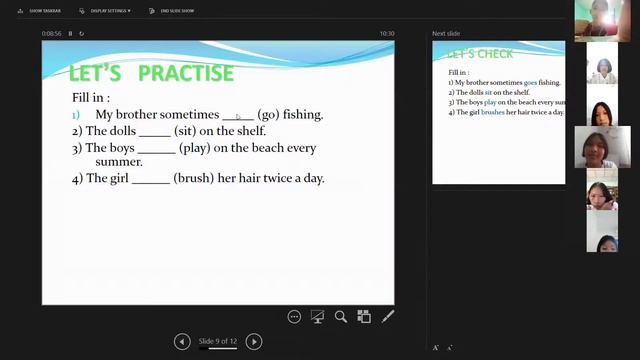640x360 pixels.
Task: Click the 'Fill in :' heading on main slide
Action: 91,98
